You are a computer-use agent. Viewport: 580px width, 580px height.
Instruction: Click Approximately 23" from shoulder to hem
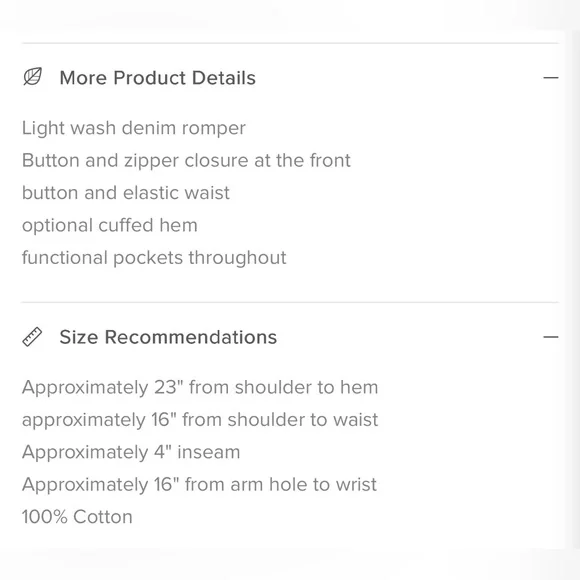point(200,388)
